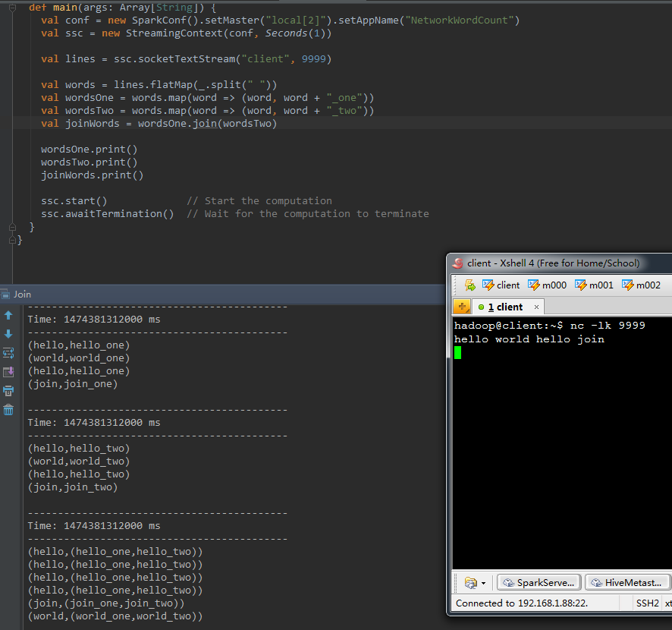Toggle soft-wrap in the Join console
The image size is (672, 630).
click(x=8, y=353)
